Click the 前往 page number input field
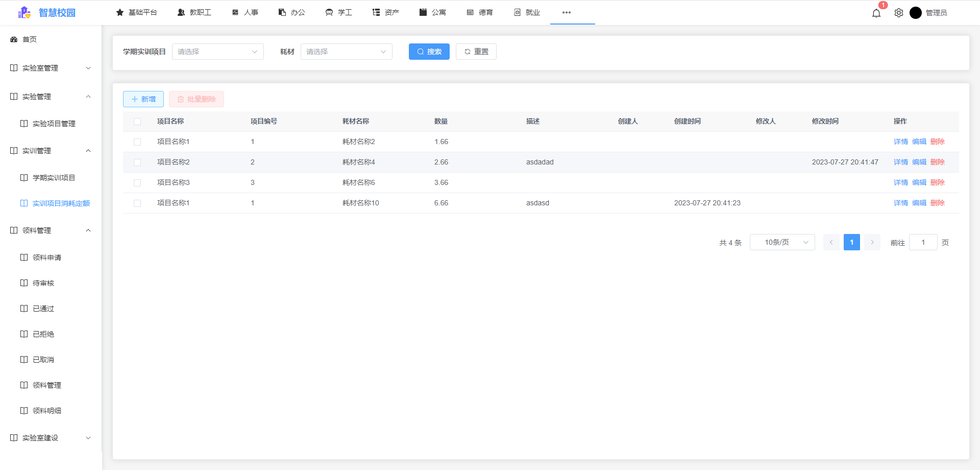Screen dimensions: 980x470 pos(923,242)
